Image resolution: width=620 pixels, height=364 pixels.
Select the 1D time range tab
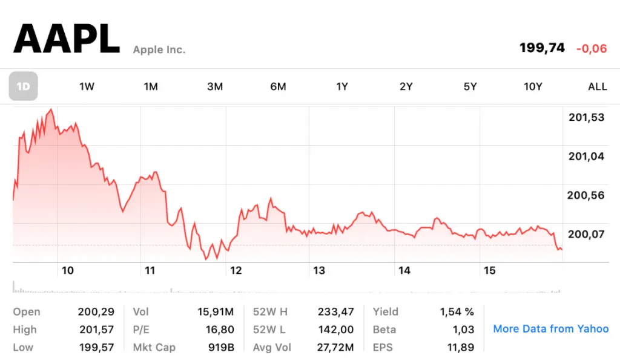click(x=23, y=86)
